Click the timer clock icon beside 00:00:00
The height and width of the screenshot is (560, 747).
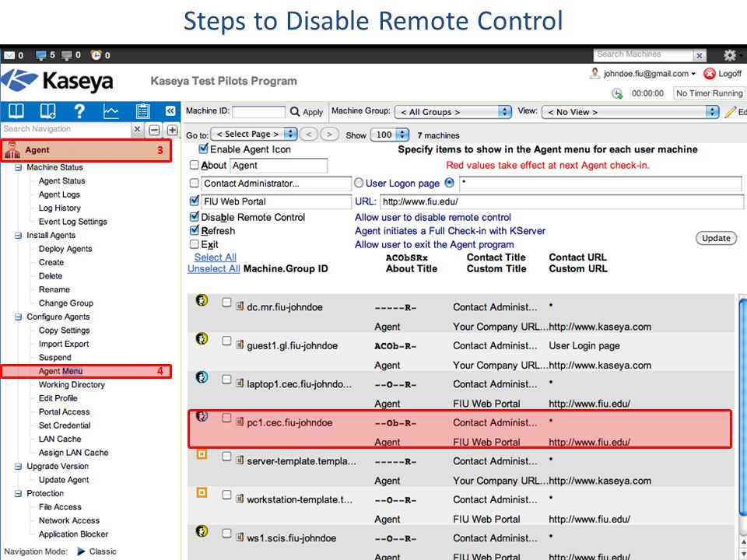[x=617, y=93]
